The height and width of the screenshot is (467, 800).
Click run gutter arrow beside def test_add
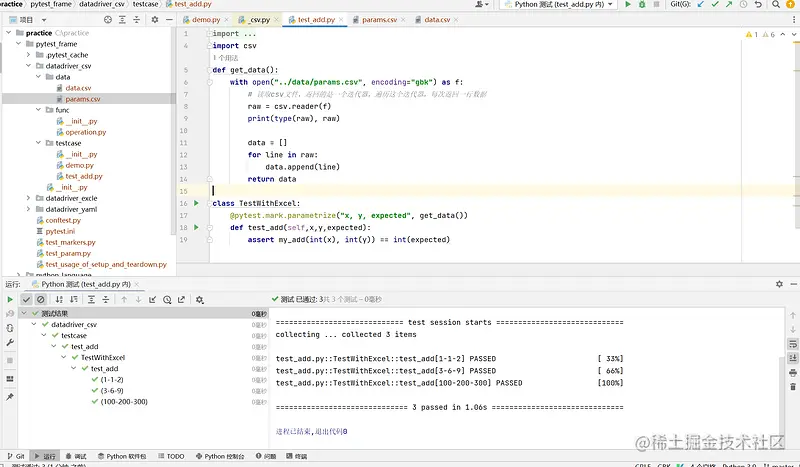pos(196,227)
